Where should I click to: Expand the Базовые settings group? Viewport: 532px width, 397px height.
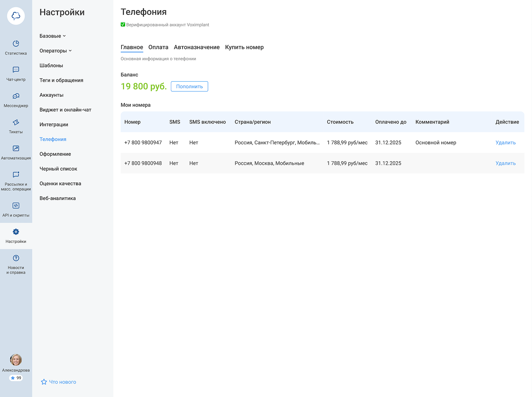[52, 36]
